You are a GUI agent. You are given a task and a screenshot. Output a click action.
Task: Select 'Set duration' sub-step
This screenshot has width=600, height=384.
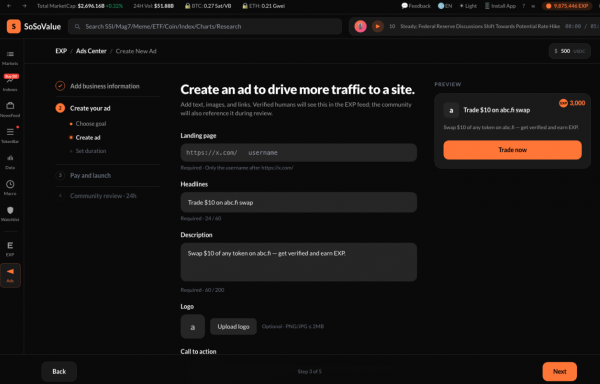coord(91,151)
